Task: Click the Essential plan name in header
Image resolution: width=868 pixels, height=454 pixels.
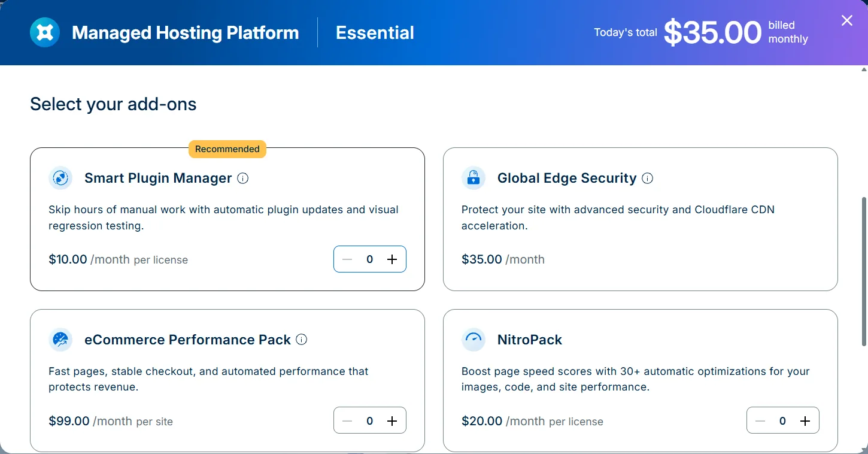Action: tap(375, 32)
